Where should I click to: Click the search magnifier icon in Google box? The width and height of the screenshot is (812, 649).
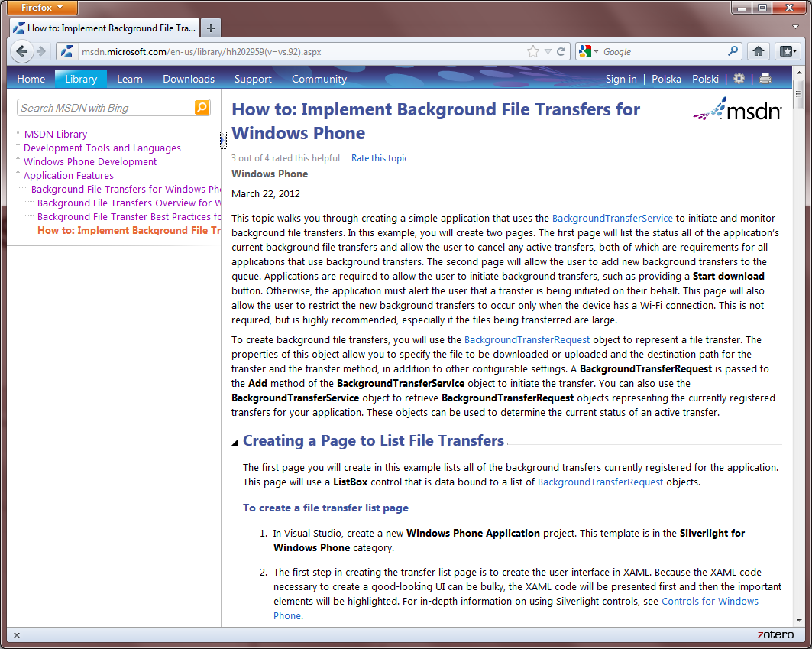pos(733,50)
